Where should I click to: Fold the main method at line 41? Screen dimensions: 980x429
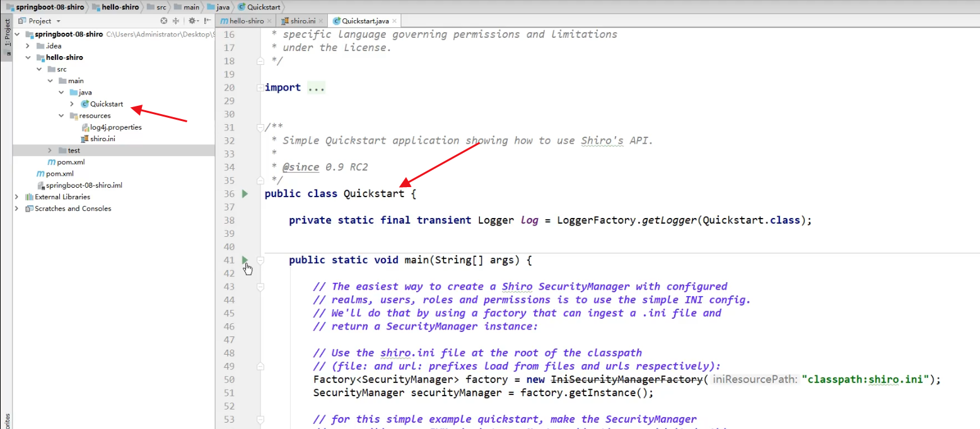(x=260, y=260)
